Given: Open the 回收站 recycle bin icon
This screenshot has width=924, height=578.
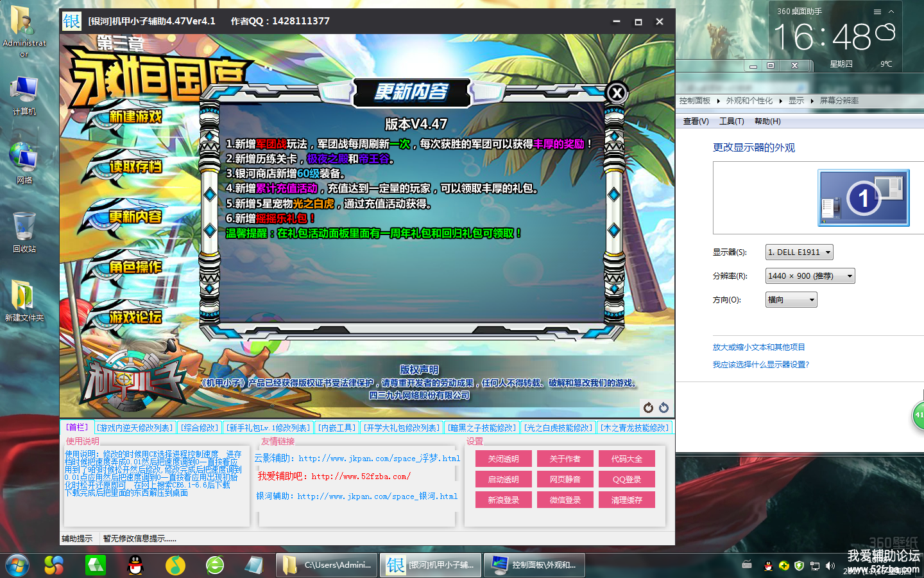Looking at the screenshot, I should 24,232.
